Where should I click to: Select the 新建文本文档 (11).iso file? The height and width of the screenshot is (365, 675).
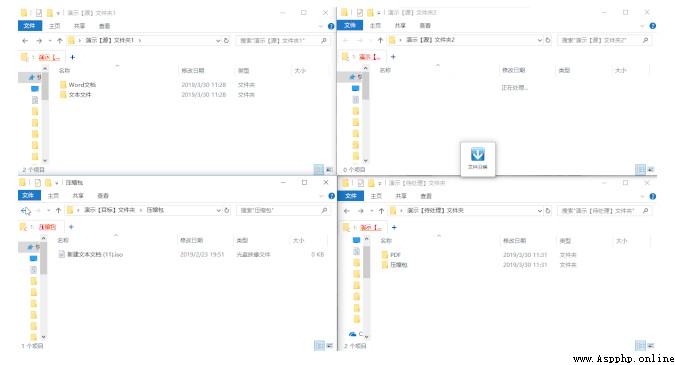click(91, 254)
